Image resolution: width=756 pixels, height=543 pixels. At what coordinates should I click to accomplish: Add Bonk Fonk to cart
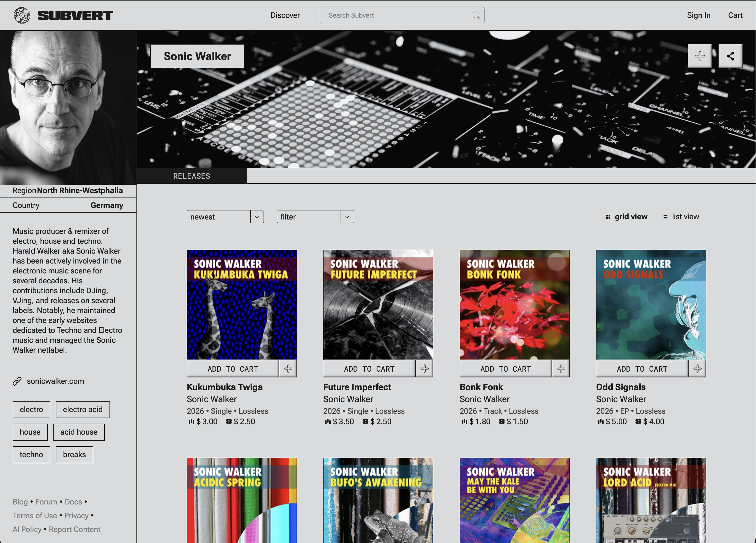[x=505, y=369]
